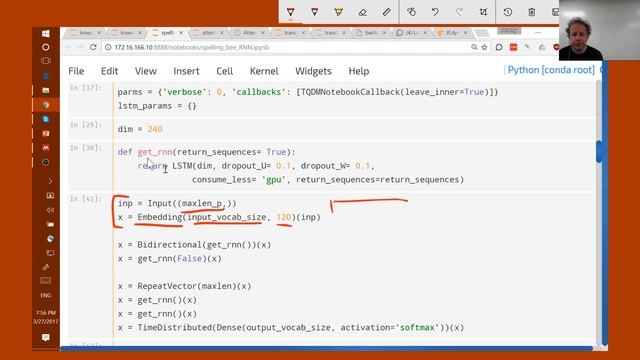The height and width of the screenshot is (360, 640).
Task: Expand the first pen options arrow
Action: (x=290, y=20)
